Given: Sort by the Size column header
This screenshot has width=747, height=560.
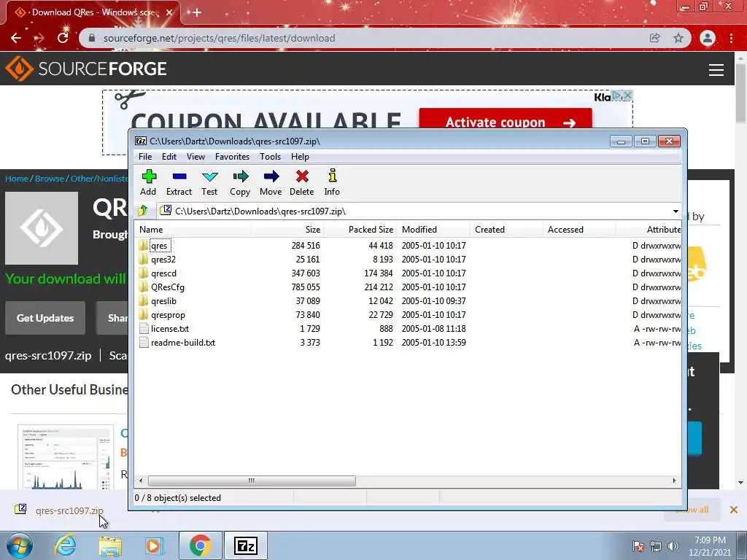Looking at the screenshot, I should pyautogui.click(x=287, y=229).
